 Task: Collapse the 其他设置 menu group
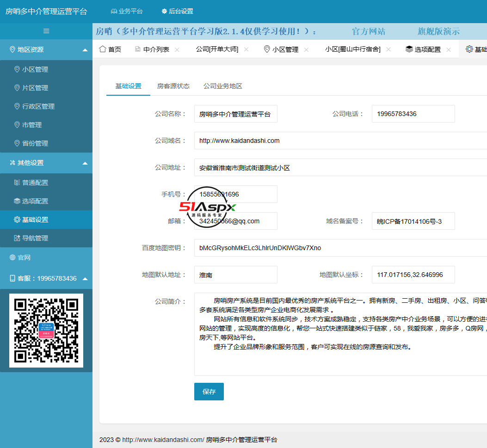coord(85,163)
